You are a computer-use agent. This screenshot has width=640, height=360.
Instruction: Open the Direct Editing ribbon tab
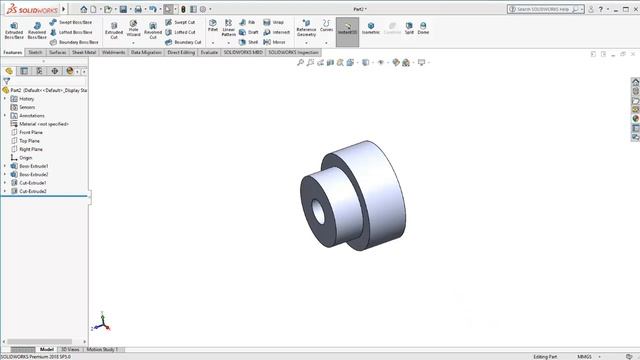[181, 52]
